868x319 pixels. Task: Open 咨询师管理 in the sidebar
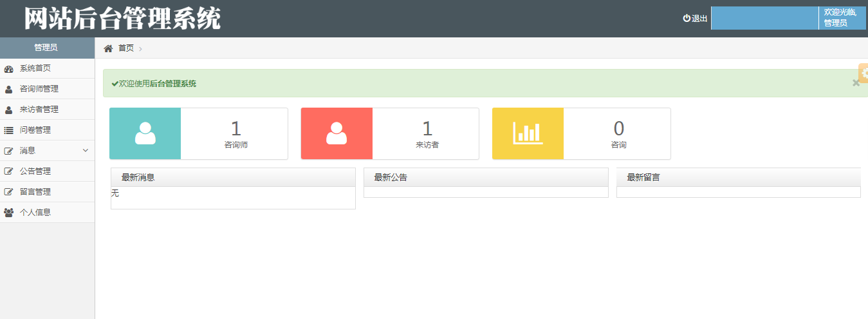[48, 89]
